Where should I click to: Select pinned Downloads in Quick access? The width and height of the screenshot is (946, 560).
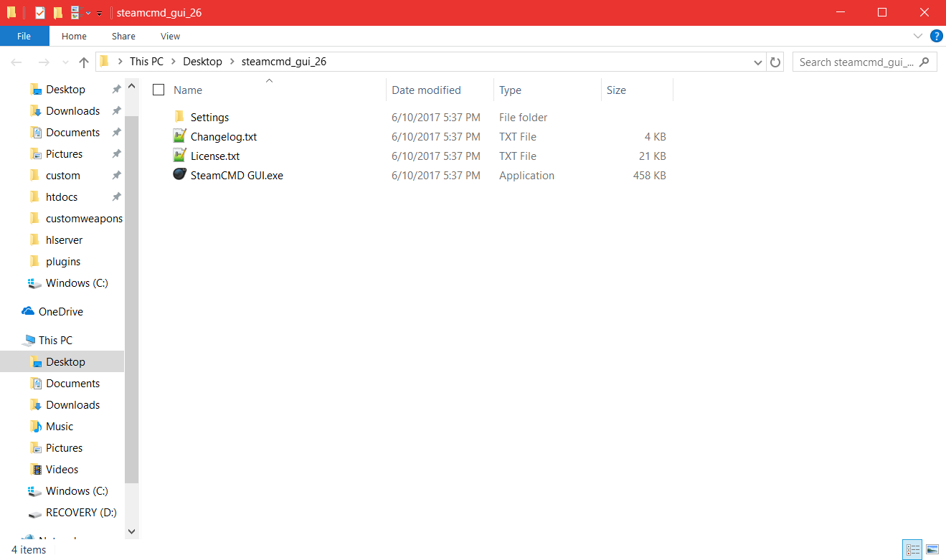click(x=72, y=111)
